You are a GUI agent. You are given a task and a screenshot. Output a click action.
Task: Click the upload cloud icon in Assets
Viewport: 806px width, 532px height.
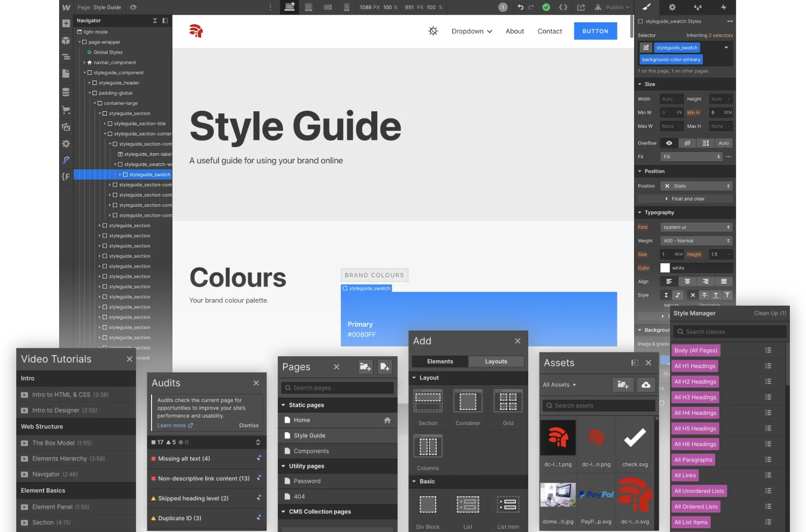646,385
